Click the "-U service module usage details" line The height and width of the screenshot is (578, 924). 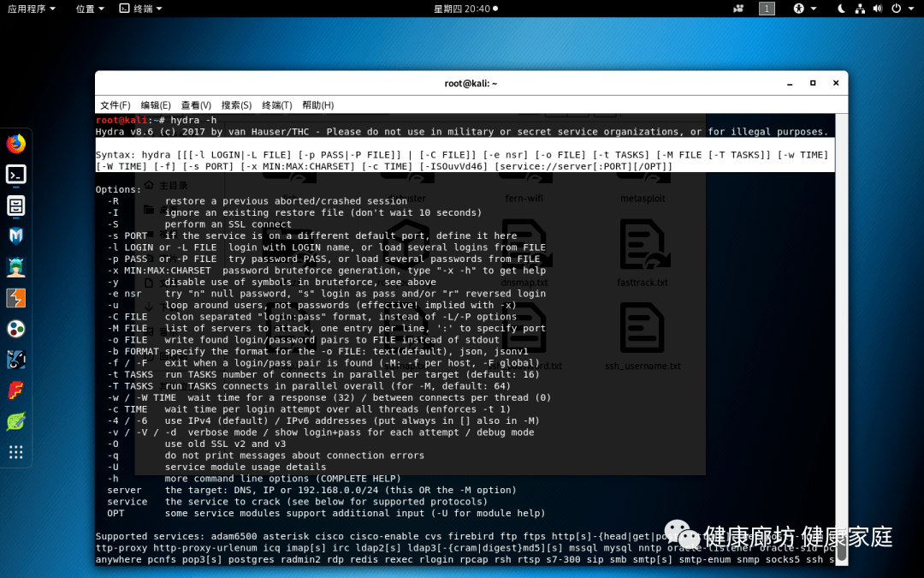216,467
